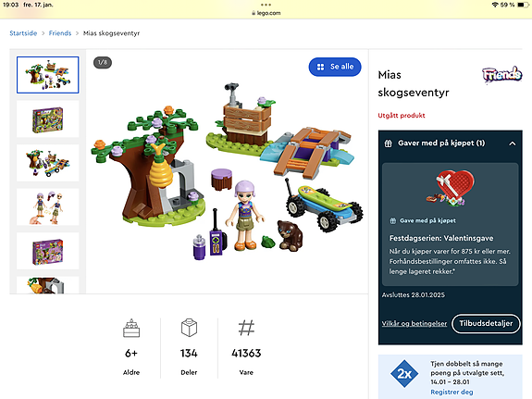532x399 pixels.
Task: Click the gift icon beside Gaver med på kjøpet
Action: [x=389, y=143]
